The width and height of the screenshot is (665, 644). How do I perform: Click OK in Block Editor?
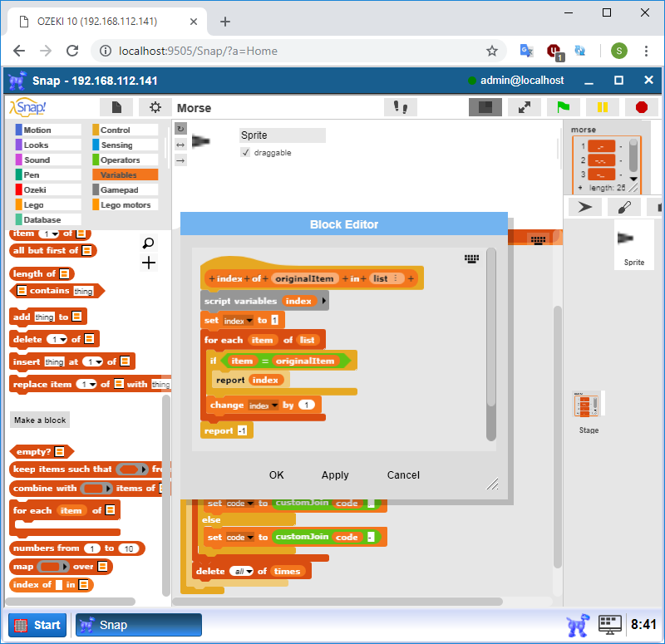(x=277, y=474)
